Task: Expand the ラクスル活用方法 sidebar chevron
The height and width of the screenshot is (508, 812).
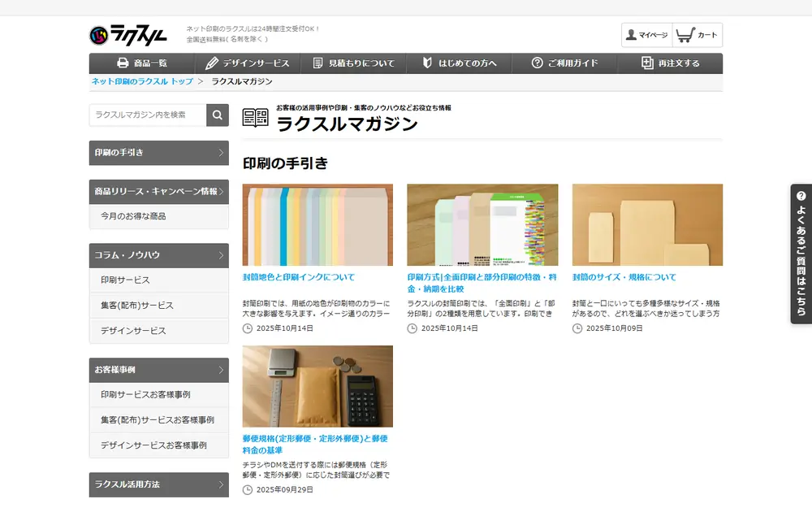Action: pyautogui.click(x=221, y=484)
